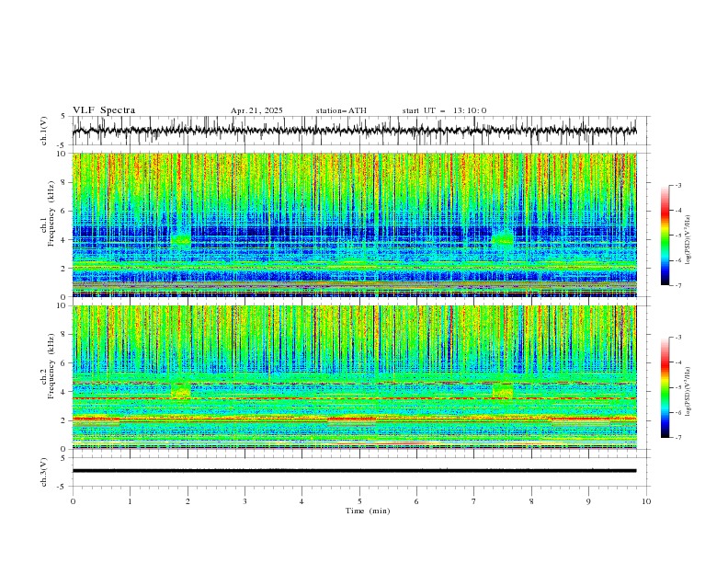Click the ch.1 "Frequency (kHz)" axis label
Viewport: 728px width, 563px height.
pyautogui.click(x=51, y=213)
